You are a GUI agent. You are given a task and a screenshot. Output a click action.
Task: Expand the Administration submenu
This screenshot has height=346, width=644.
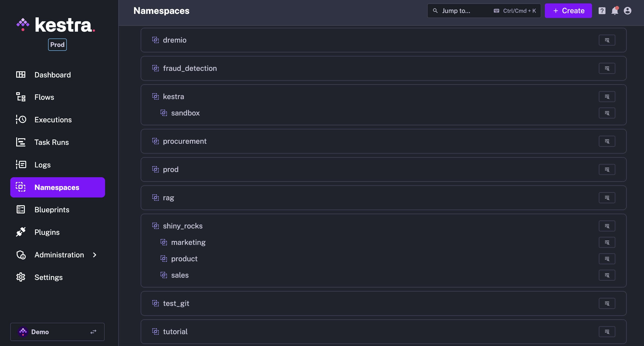pyautogui.click(x=59, y=255)
